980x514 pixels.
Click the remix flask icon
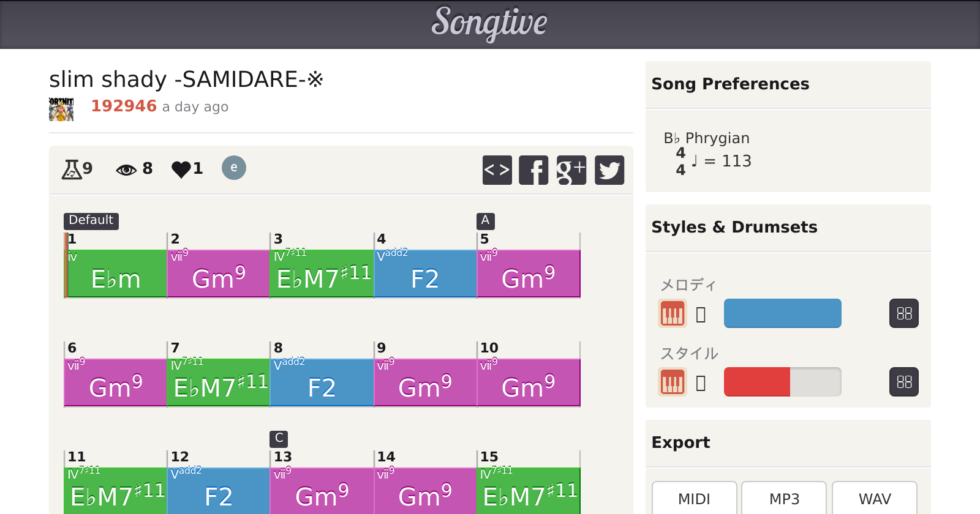tap(72, 169)
